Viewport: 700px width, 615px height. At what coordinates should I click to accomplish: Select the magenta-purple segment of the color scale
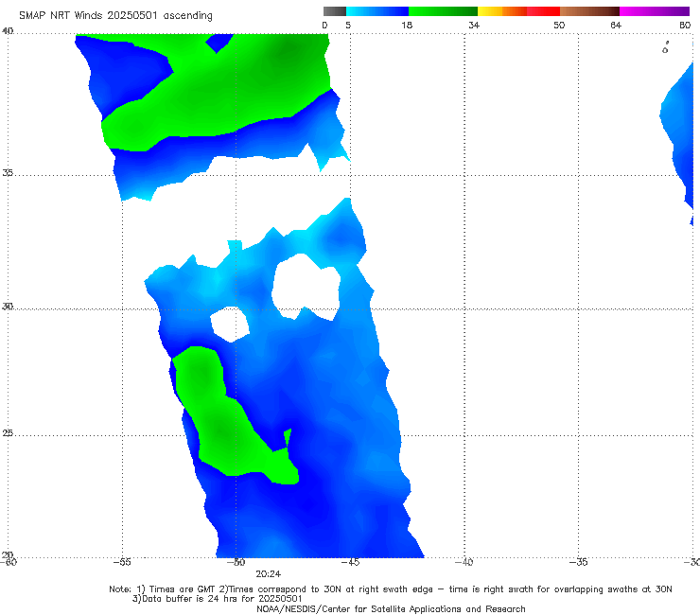tap(655, 11)
